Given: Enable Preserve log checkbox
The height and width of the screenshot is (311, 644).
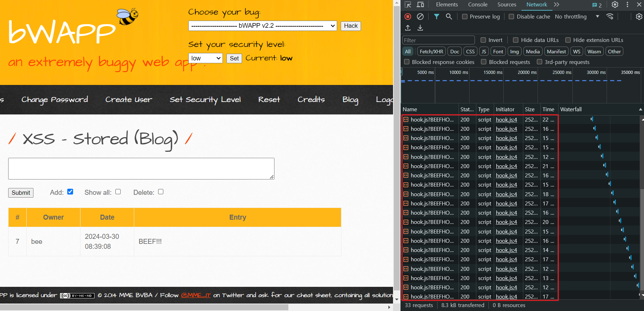Looking at the screenshot, I should pos(465,17).
